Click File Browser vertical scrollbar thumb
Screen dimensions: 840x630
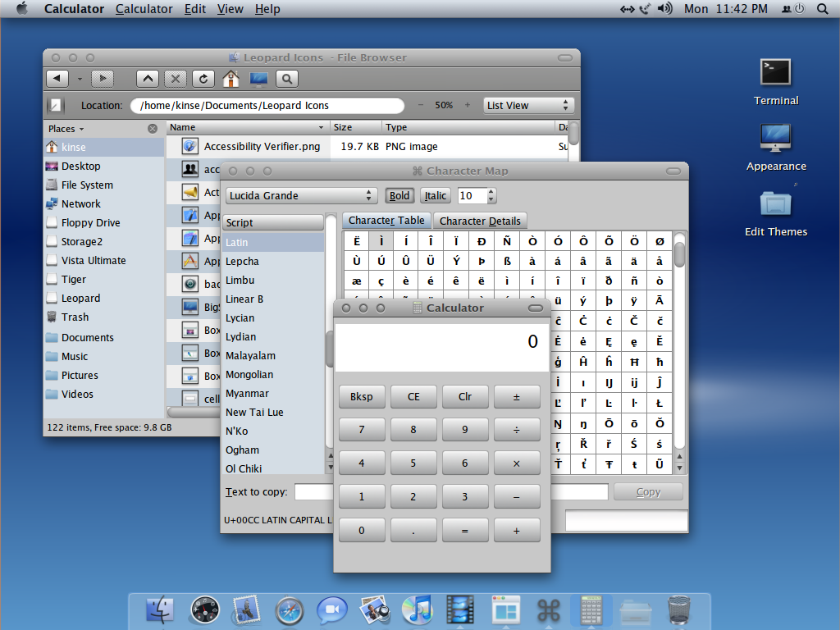(x=573, y=133)
